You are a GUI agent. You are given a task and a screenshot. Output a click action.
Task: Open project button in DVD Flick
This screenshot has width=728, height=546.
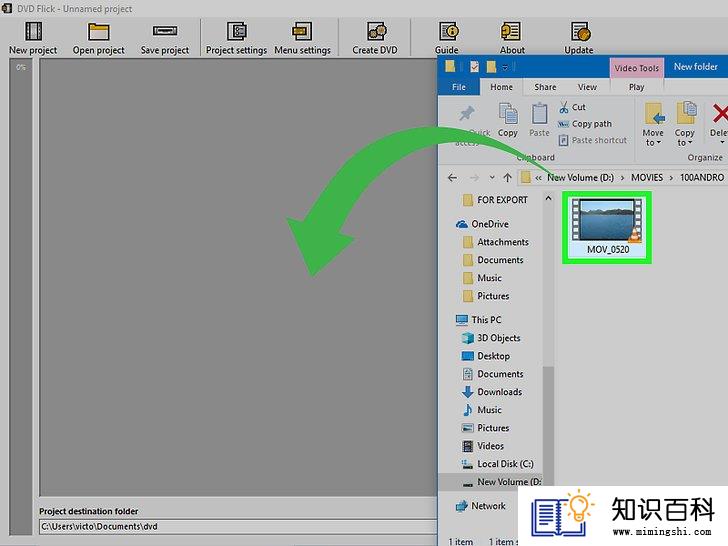click(98, 39)
